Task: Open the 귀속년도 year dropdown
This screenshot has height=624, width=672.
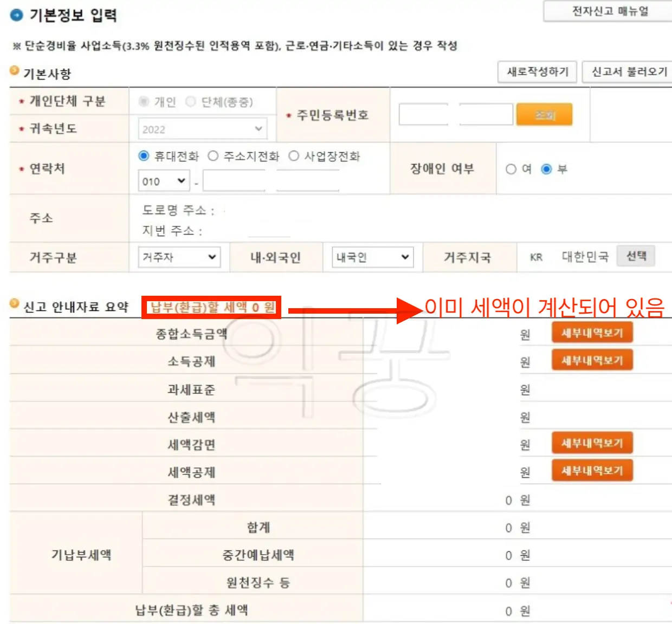Action: 203,129
